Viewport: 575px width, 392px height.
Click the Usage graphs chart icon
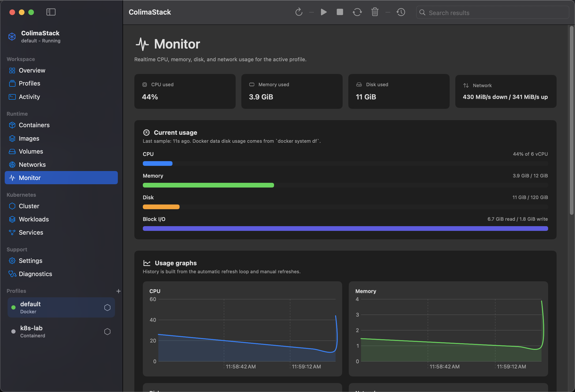tap(147, 263)
